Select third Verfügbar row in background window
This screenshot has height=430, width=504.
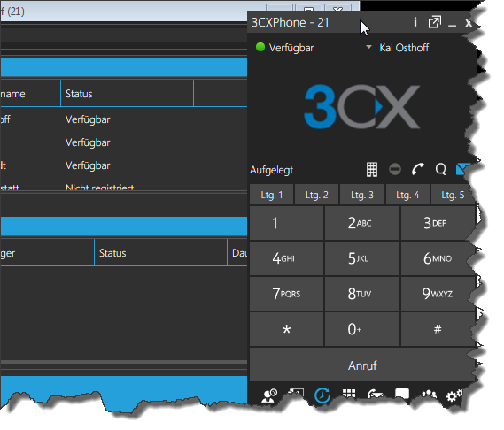tap(88, 165)
